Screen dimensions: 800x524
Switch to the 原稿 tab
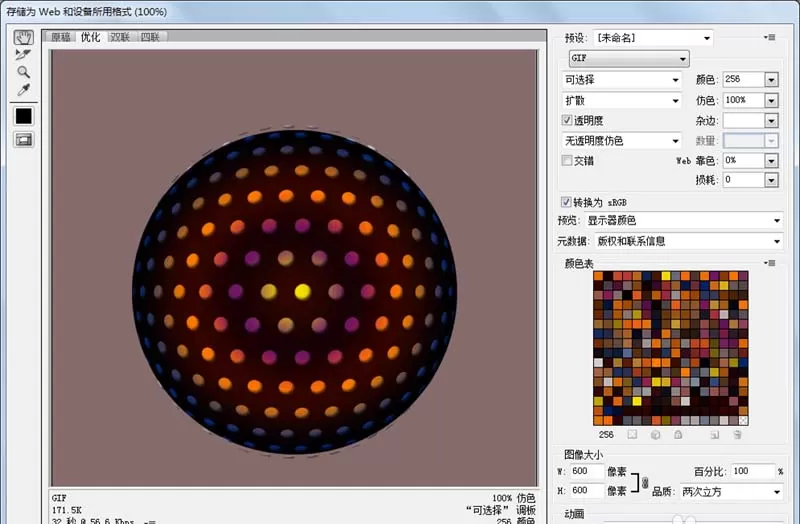click(61, 37)
